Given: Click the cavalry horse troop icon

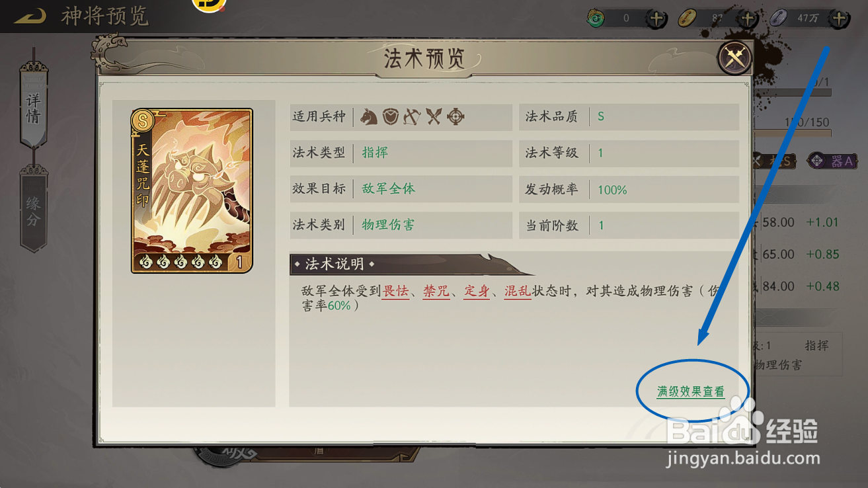Looking at the screenshot, I should (x=369, y=117).
